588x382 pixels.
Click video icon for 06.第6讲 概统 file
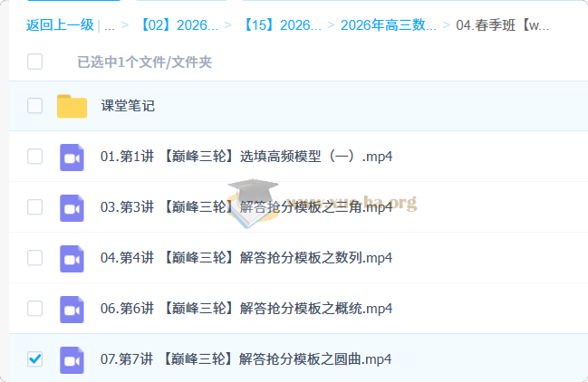[x=72, y=309]
